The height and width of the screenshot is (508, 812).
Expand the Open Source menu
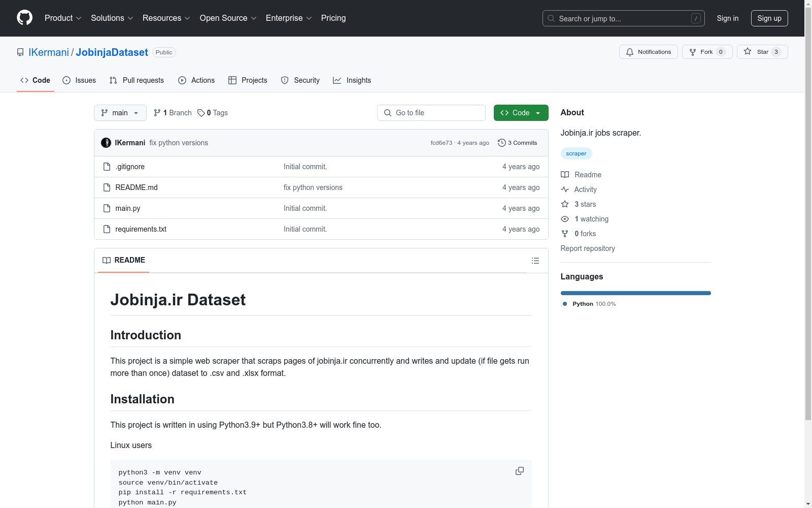tap(228, 18)
